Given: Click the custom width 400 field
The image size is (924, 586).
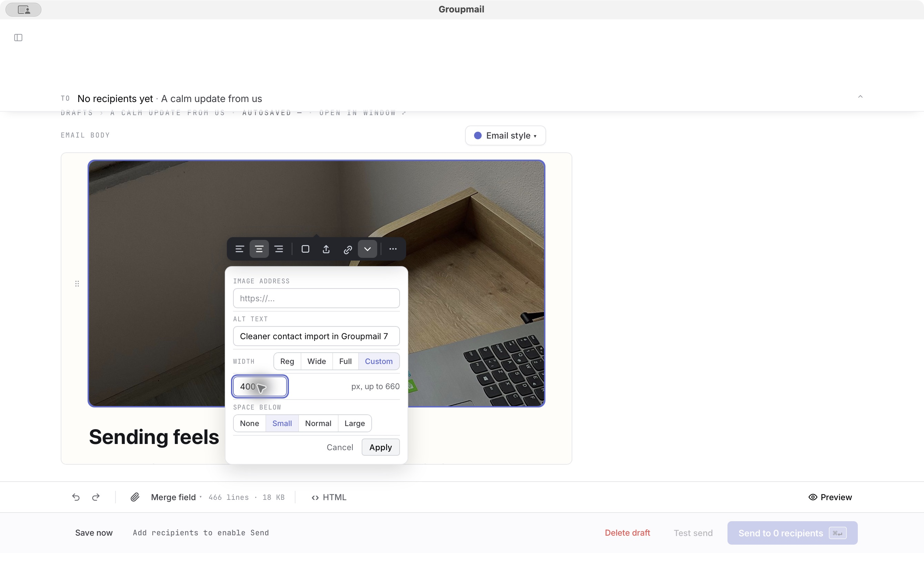Looking at the screenshot, I should 260,386.
